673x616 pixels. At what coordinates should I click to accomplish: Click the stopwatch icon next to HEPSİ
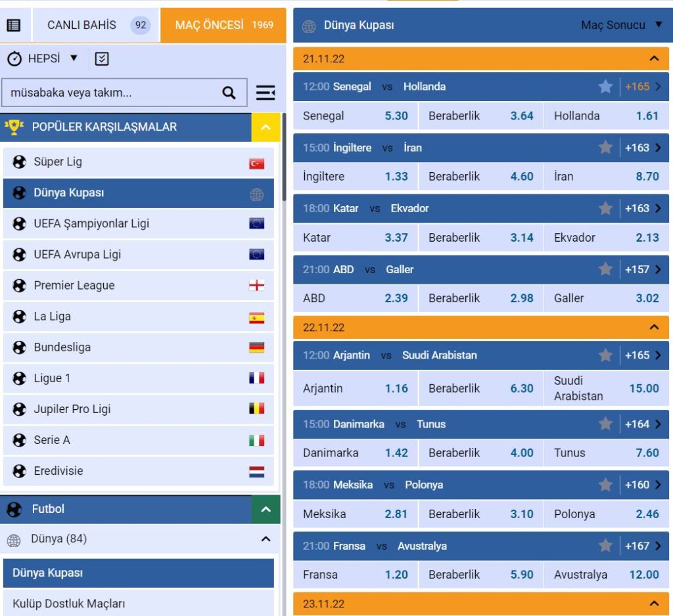(x=14, y=59)
